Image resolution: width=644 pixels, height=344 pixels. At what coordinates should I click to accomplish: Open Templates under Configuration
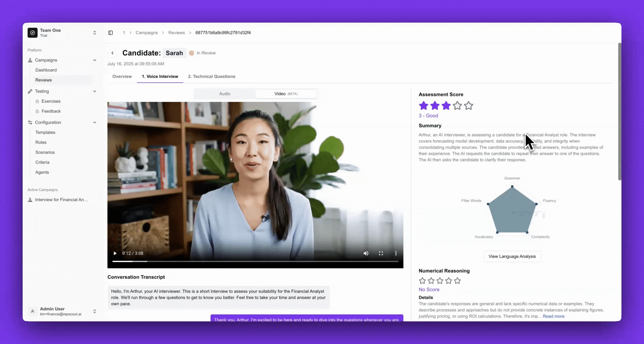click(45, 133)
